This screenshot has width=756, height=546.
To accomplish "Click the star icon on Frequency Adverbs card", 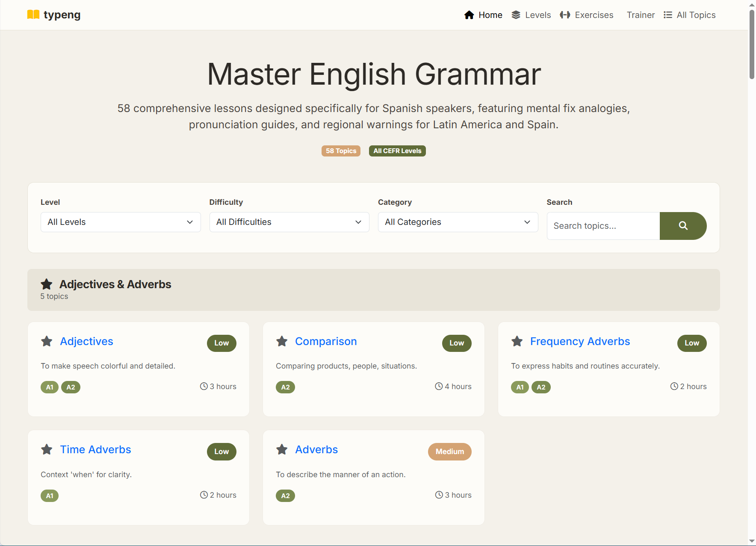I will pos(517,341).
